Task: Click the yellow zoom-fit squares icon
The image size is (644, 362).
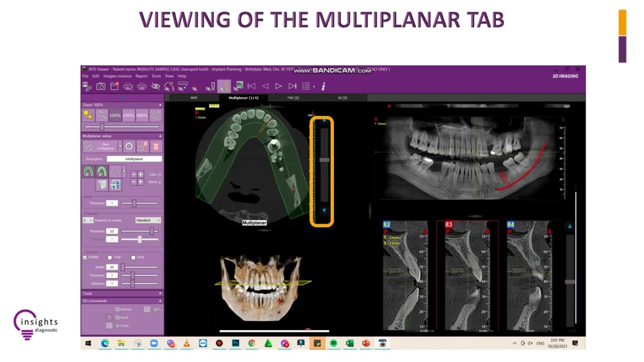Action: click(x=88, y=115)
